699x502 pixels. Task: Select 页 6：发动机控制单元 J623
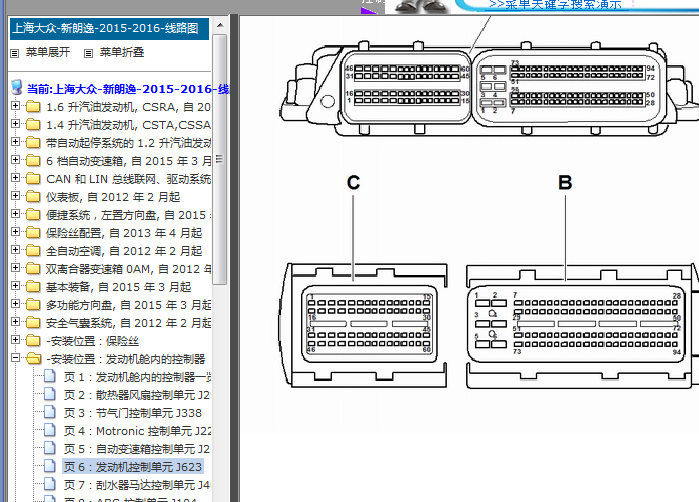point(133,467)
